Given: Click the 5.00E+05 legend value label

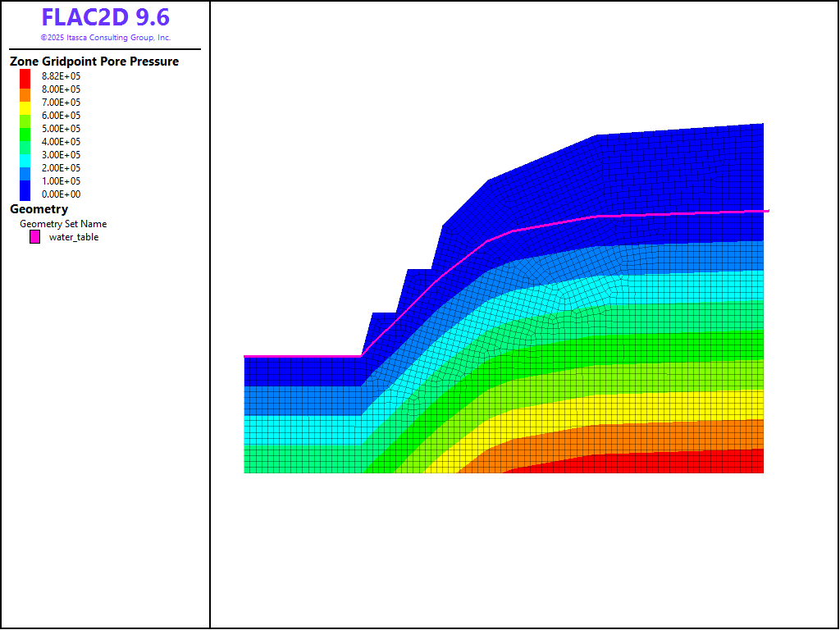Looking at the screenshot, I should pos(62,129).
